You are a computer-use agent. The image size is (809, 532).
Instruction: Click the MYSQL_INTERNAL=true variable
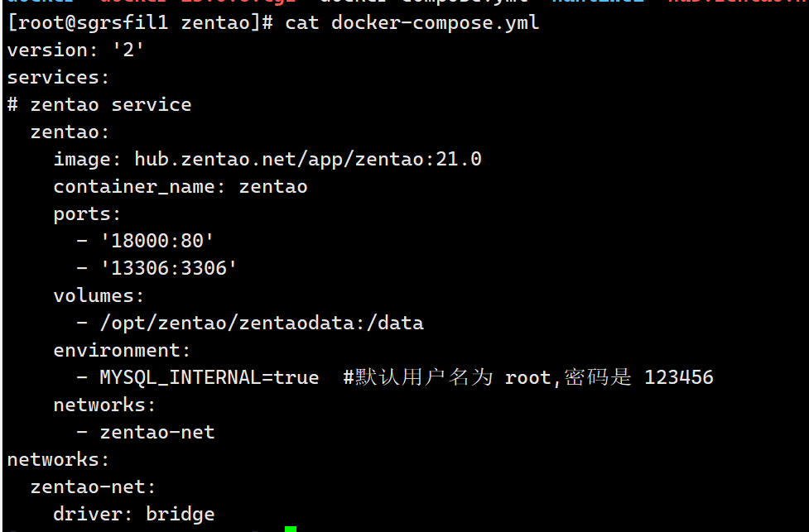coord(209,378)
